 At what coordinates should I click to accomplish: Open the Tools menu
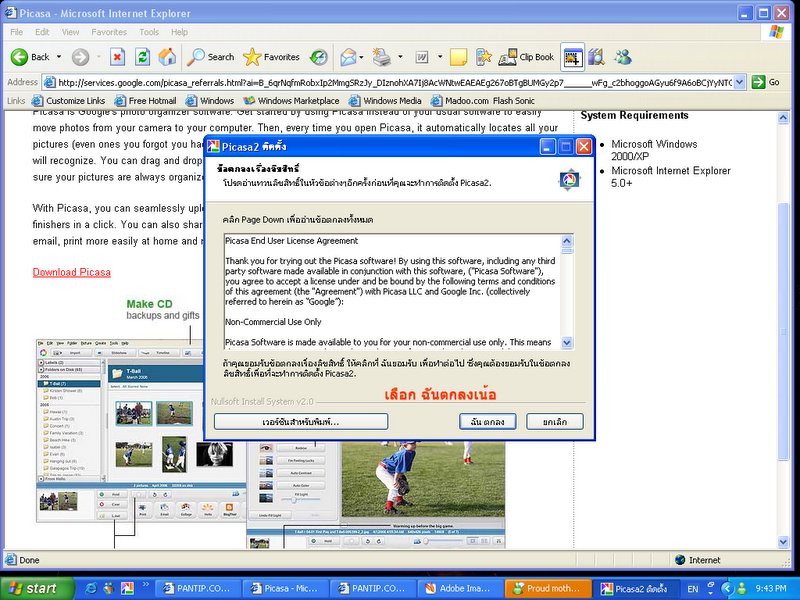tap(149, 32)
